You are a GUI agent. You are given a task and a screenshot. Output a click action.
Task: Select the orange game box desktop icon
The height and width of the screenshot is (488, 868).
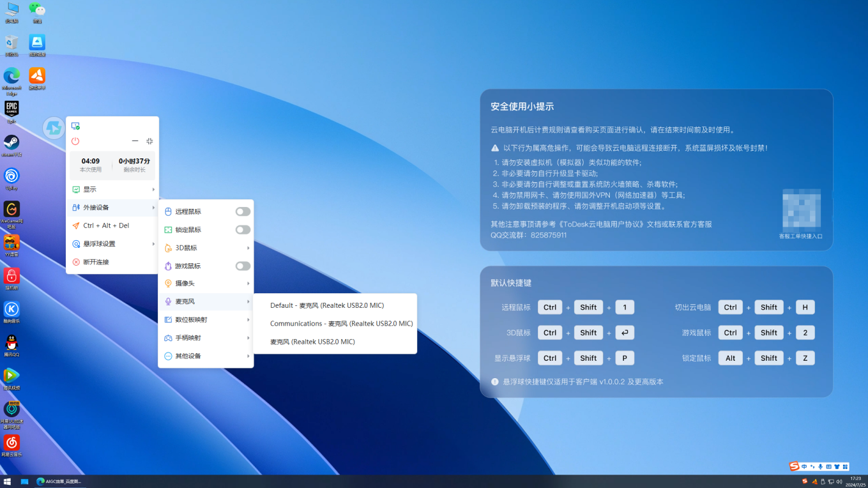[37, 79]
